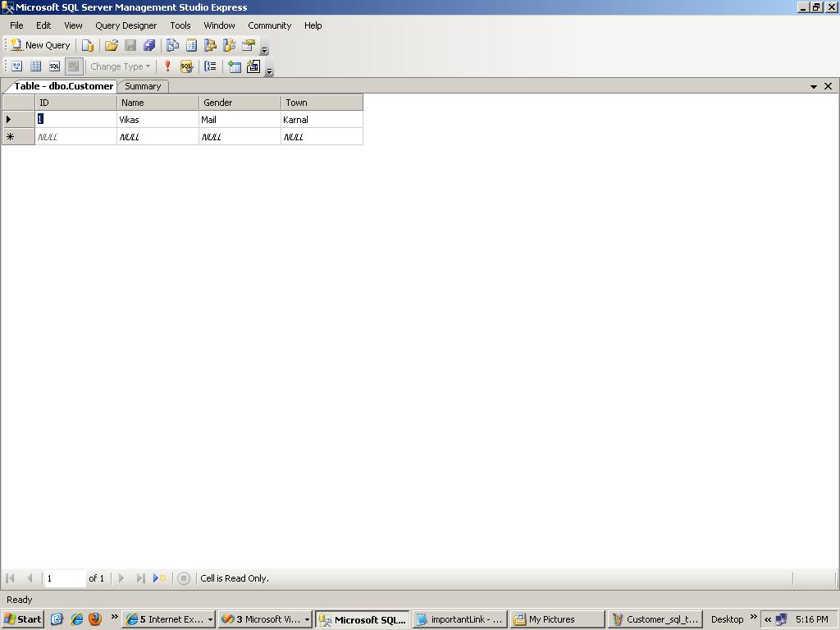Open the active files dropdown arrow
The width and height of the screenshot is (840, 630).
(x=813, y=86)
